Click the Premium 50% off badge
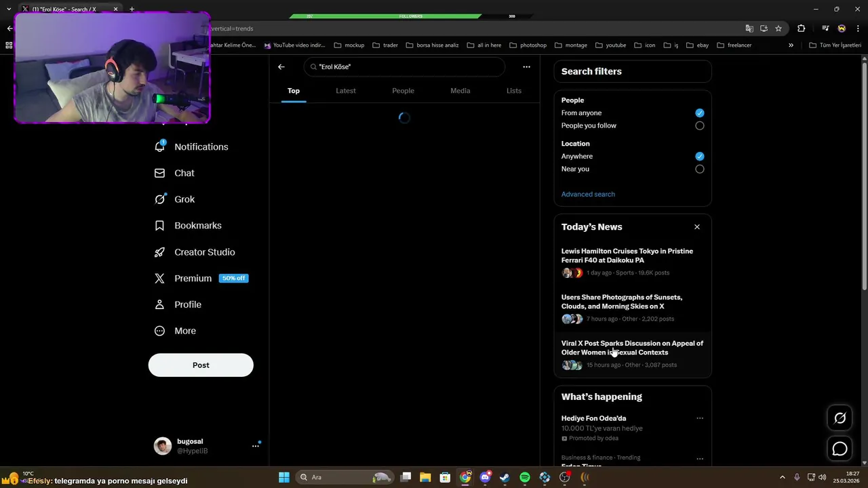Screen dimensions: 868x488 click(233, 279)
